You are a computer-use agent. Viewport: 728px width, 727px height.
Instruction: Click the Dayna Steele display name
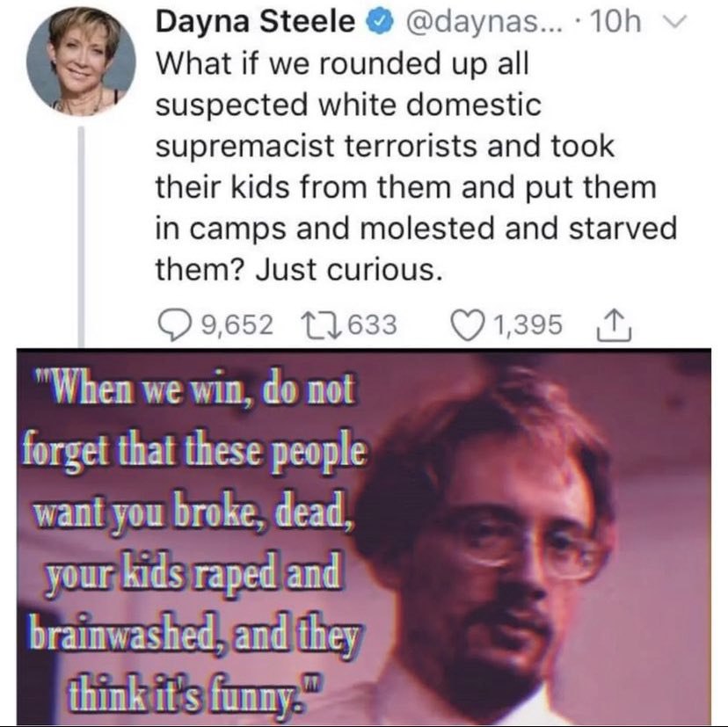click(x=255, y=22)
